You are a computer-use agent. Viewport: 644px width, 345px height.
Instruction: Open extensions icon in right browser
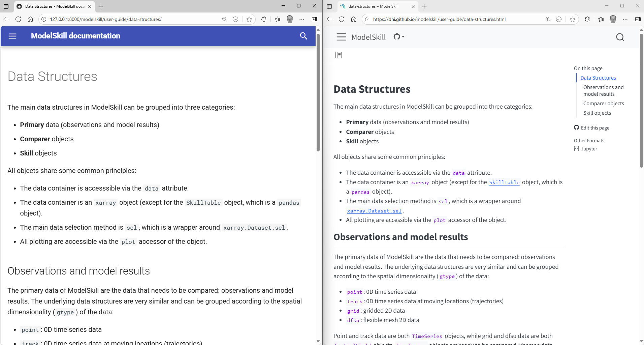(x=587, y=19)
